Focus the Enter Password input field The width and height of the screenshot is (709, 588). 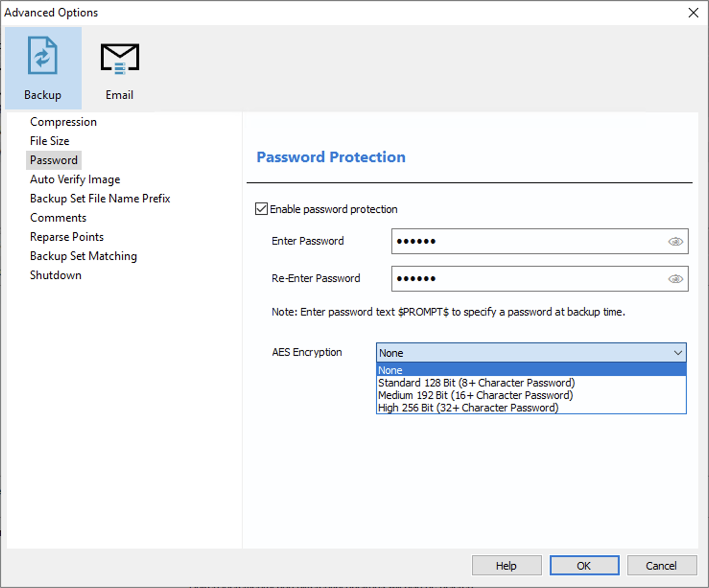[540, 241]
